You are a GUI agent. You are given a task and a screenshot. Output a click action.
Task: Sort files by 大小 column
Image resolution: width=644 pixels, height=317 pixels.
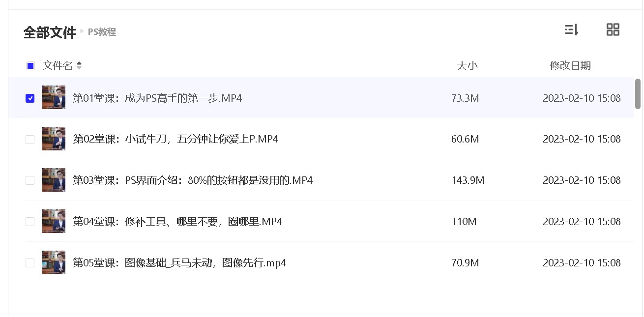(468, 65)
